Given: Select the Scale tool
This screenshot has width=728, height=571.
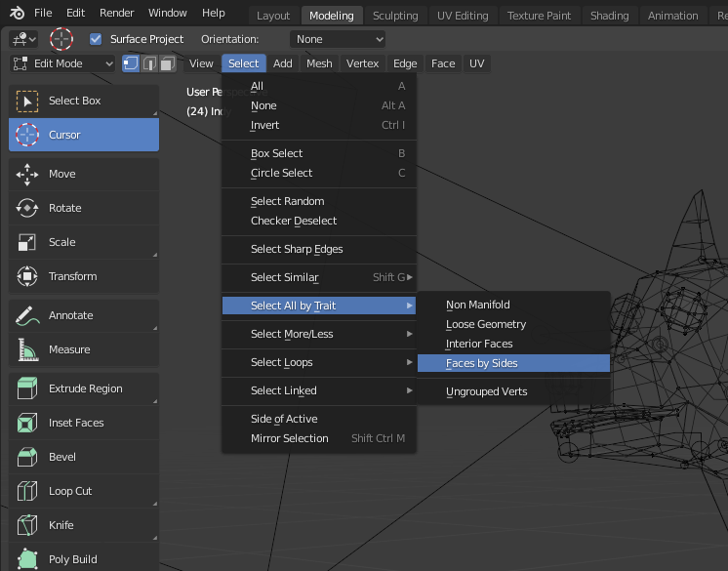Looking at the screenshot, I should 83,242.
